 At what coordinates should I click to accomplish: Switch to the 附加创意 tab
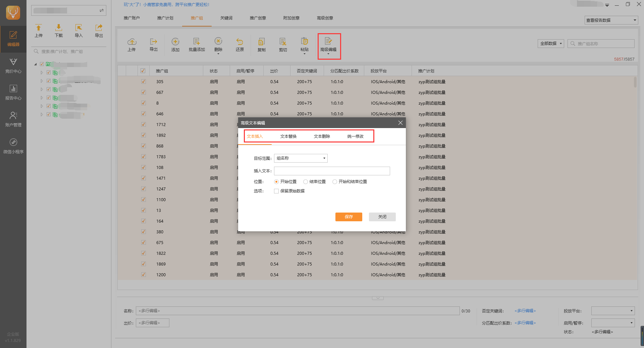[291, 18]
